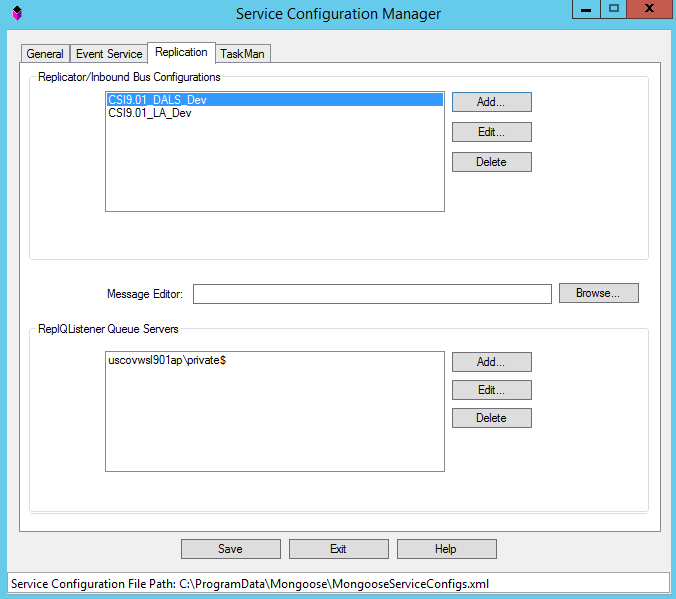676x599 pixels.
Task: Go to the TaskMan tab
Action: click(242, 54)
